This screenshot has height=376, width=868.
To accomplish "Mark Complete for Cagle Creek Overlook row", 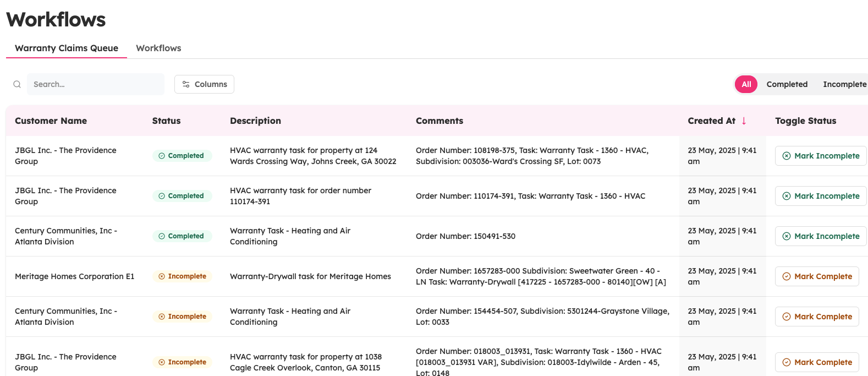I will [x=817, y=362].
